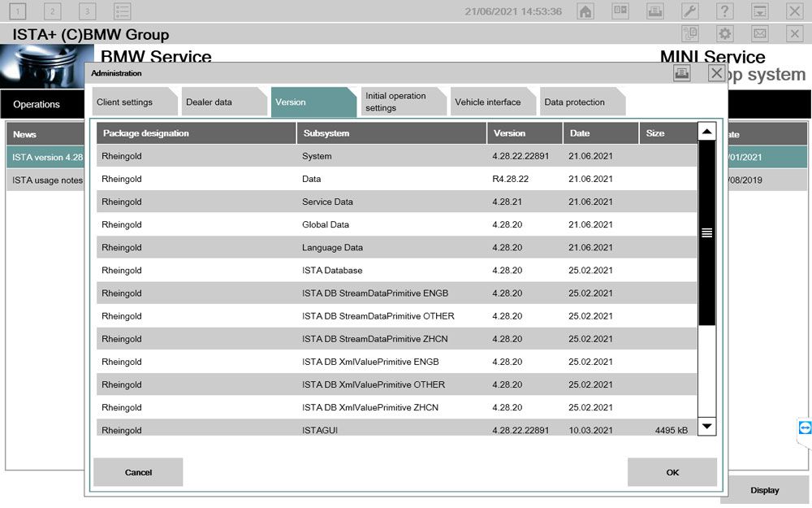812x508 pixels.
Task: Click the R4.28.22 version cell
Action: coord(510,179)
